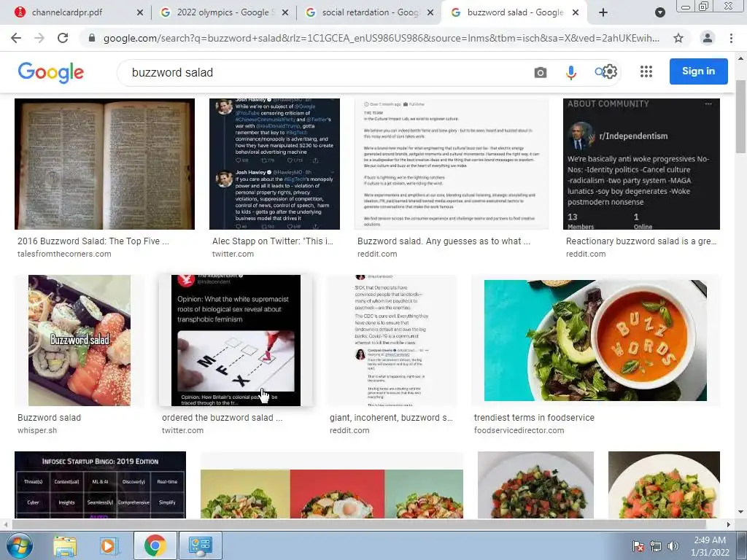This screenshot has height=560, width=747.
Task: Open the r/Independentism community image
Action: [641, 164]
